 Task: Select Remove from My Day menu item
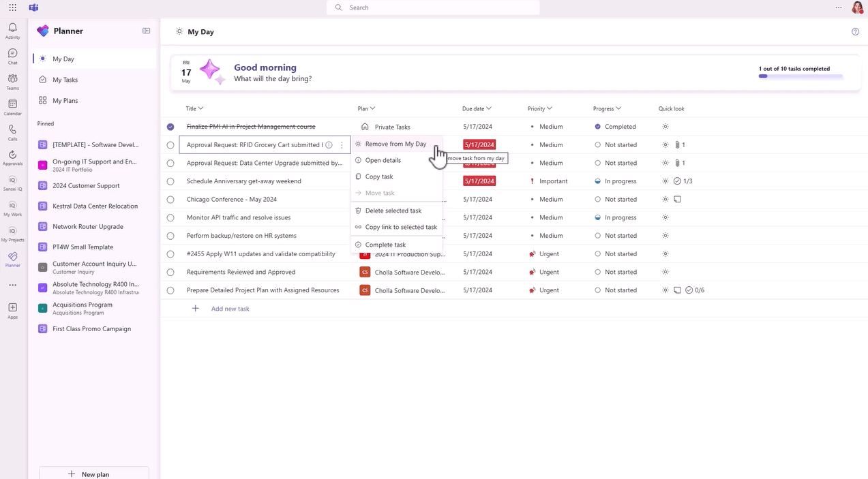tap(395, 144)
